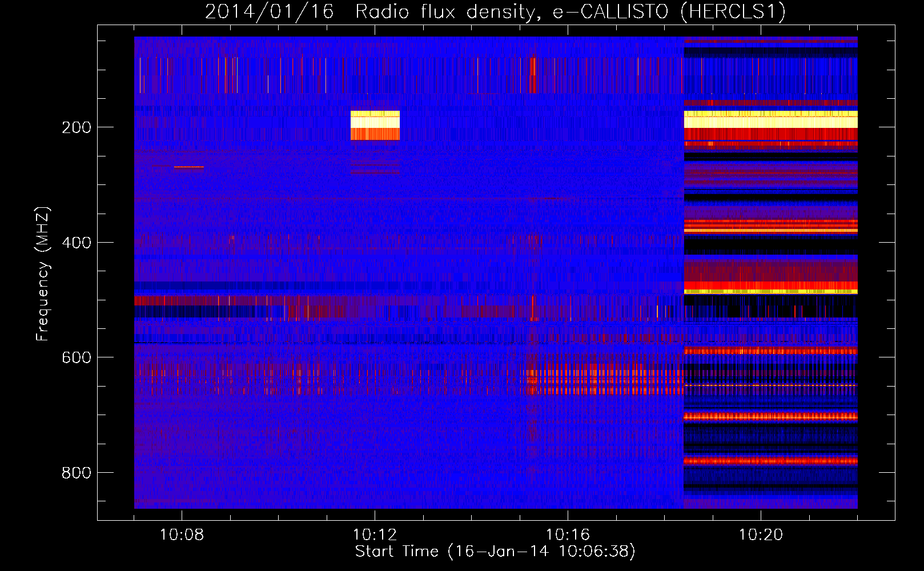Click the 600 frequency tick label

click(77, 357)
